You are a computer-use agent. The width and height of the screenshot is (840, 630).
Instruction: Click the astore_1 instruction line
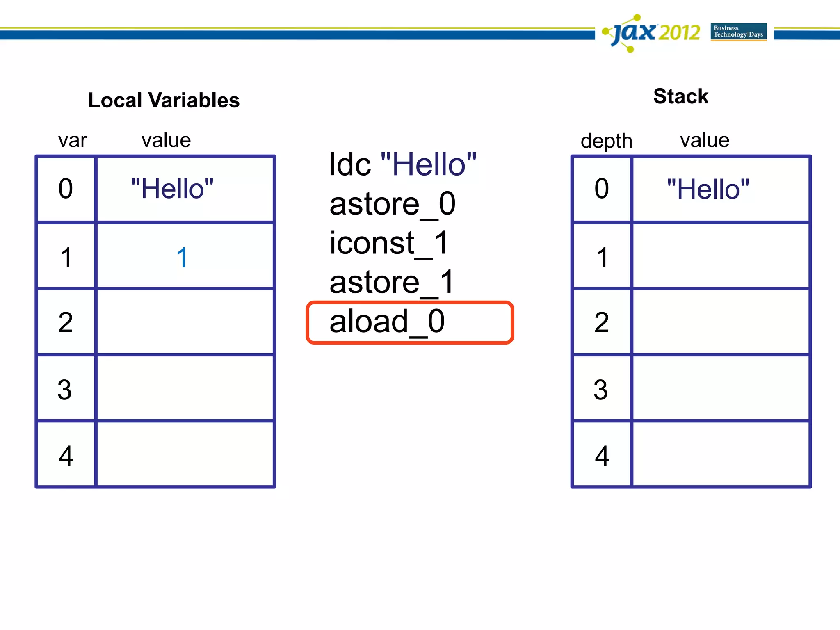pos(392,282)
